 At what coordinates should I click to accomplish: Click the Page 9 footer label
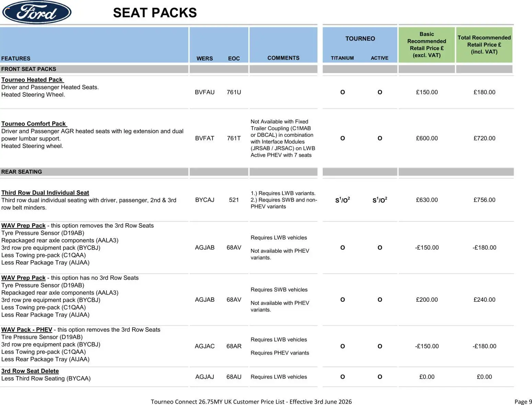pos(523,402)
